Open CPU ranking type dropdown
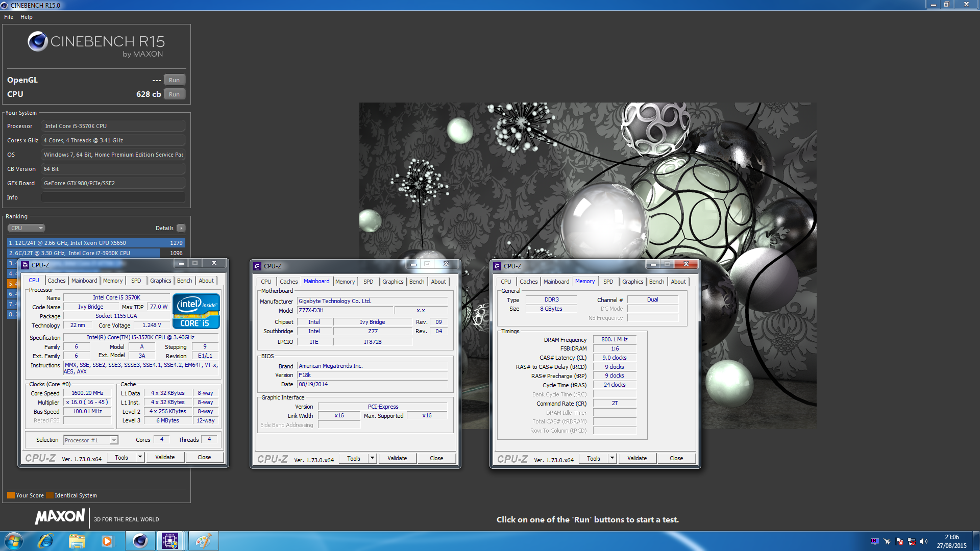980x551 pixels. tap(27, 228)
